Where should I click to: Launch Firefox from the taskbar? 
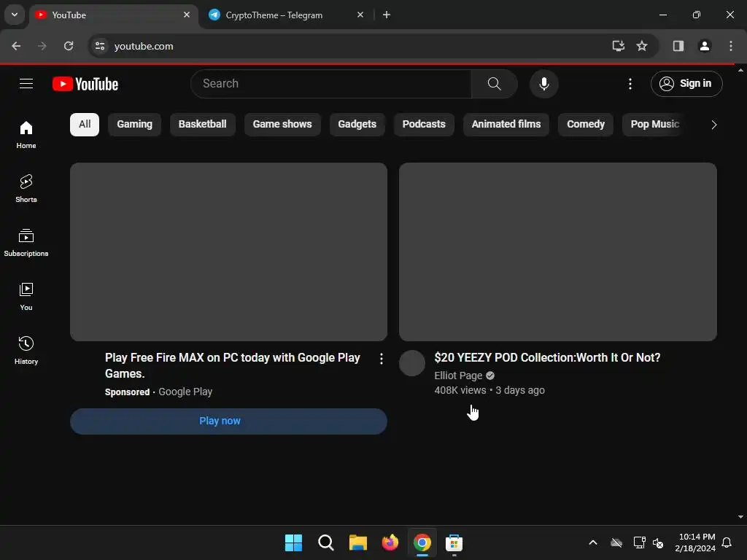(390, 542)
